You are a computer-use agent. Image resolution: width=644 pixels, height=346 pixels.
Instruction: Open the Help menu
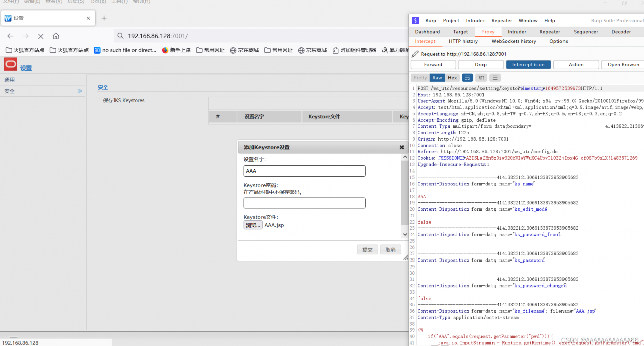point(550,21)
